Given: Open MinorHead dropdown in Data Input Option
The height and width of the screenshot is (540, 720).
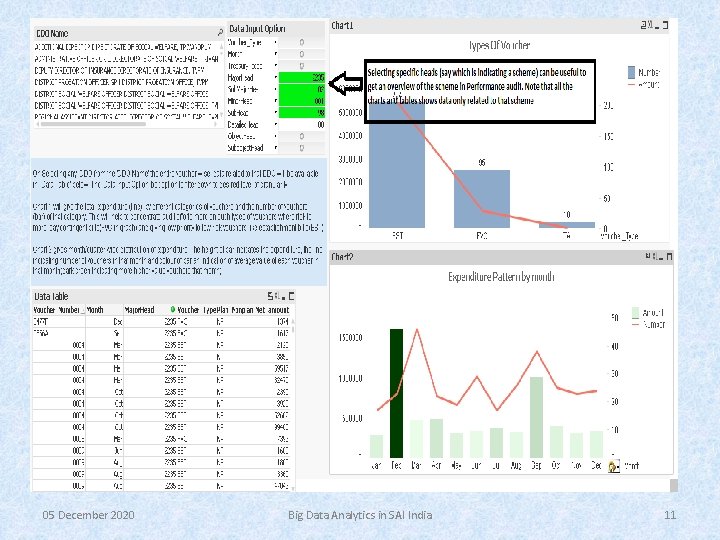Looking at the screenshot, I should point(276,101).
